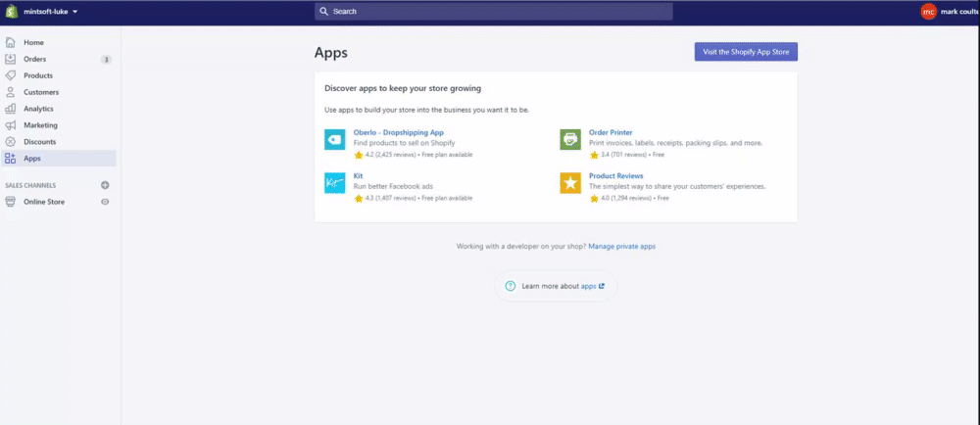The height and width of the screenshot is (425, 980).
Task: Click the Apps grid icon
Action: tap(10, 159)
